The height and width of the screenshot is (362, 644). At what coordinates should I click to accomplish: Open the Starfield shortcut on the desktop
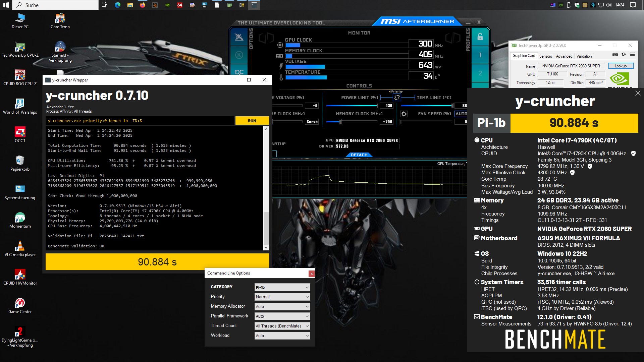tap(60, 51)
